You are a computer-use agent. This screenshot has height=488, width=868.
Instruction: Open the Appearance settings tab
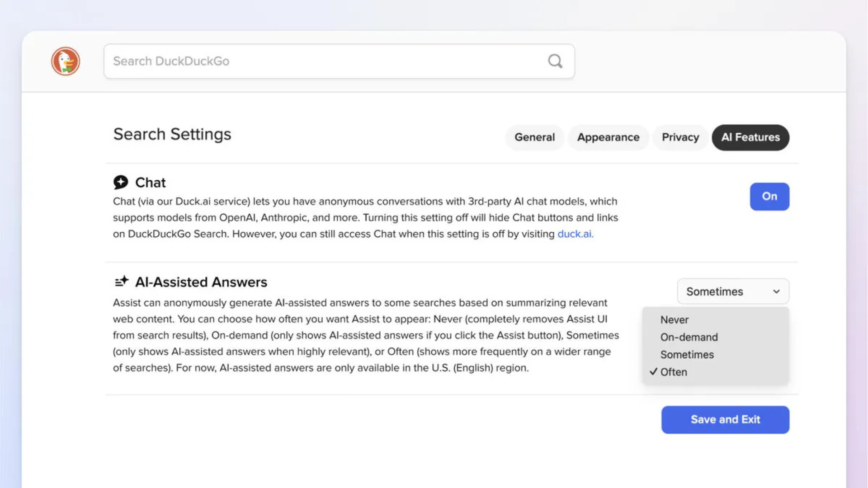coord(608,137)
